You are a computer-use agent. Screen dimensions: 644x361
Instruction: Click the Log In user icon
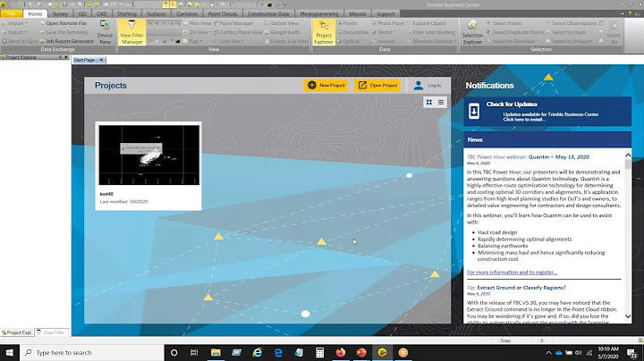tap(418, 85)
